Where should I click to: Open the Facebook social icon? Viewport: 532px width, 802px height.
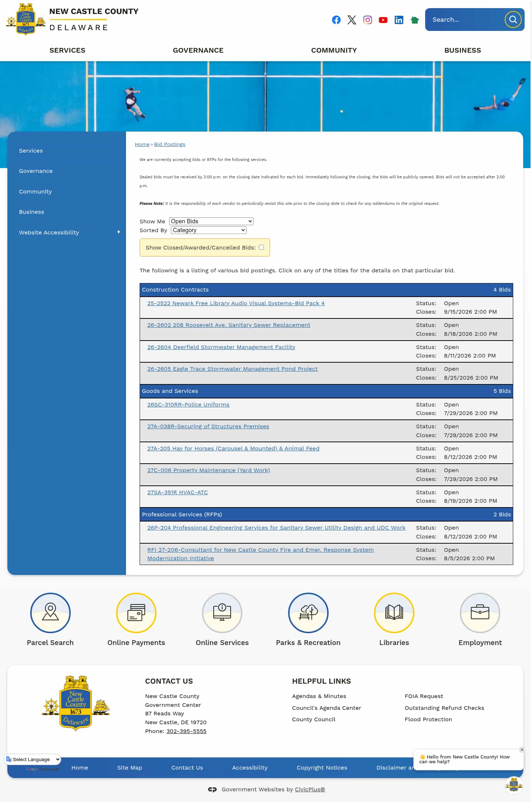(x=336, y=20)
